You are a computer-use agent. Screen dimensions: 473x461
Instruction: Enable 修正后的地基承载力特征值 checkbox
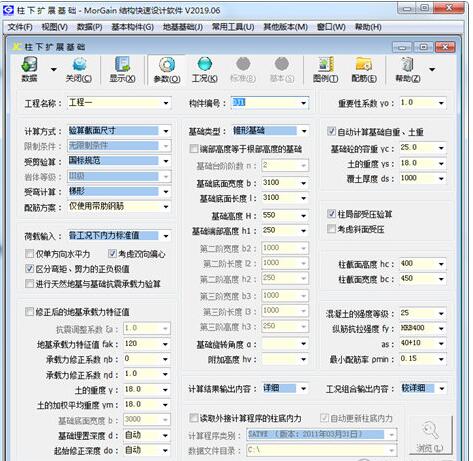pyautogui.click(x=29, y=312)
